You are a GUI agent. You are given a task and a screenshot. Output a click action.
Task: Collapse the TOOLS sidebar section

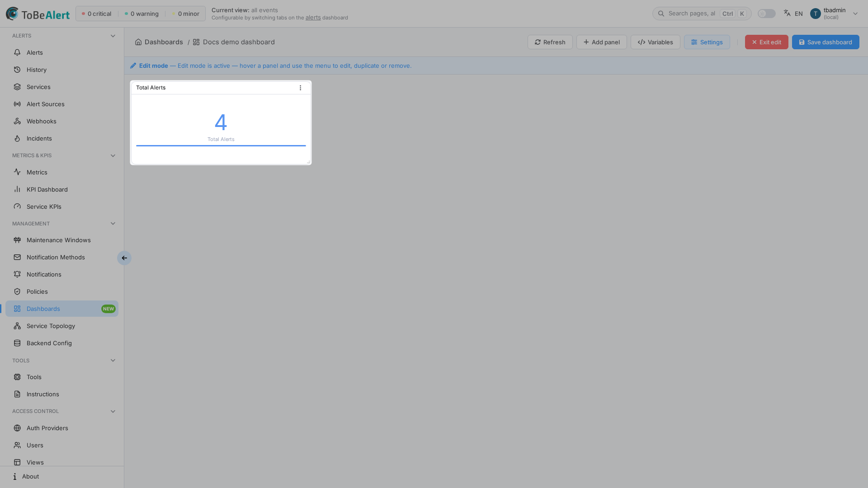click(113, 361)
